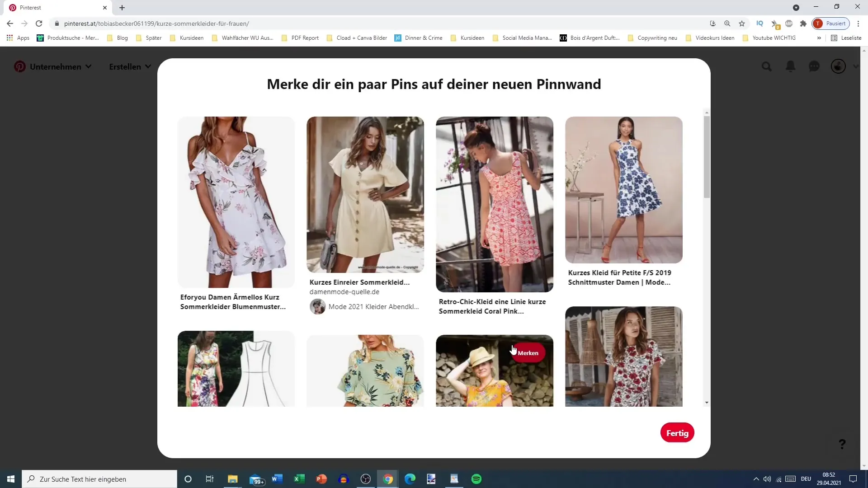The image size is (868, 488).
Task: Open messages speech bubble icon
Action: pyautogui.click(x=814, y=67)
